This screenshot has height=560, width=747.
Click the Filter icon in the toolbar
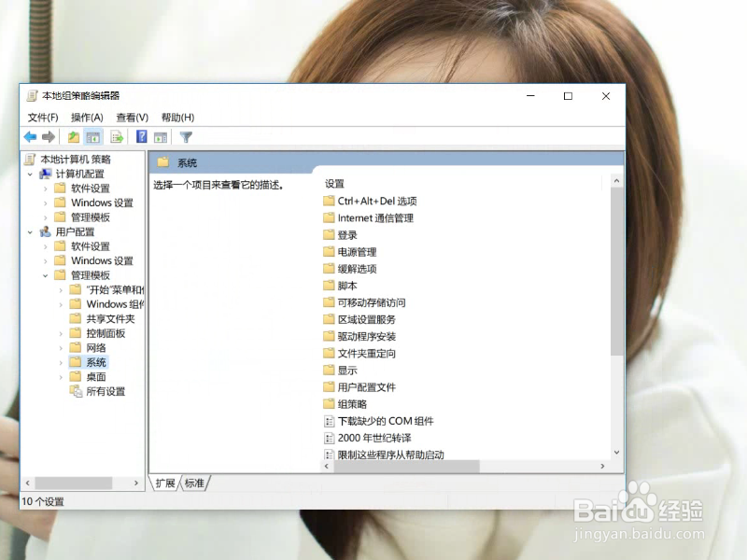(187, 136)
